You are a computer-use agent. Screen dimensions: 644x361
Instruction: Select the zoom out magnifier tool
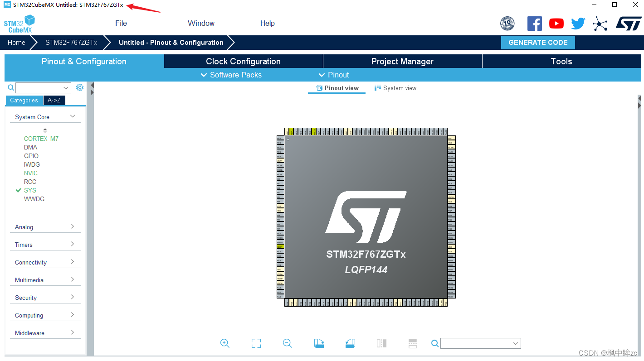click(287, 343)
